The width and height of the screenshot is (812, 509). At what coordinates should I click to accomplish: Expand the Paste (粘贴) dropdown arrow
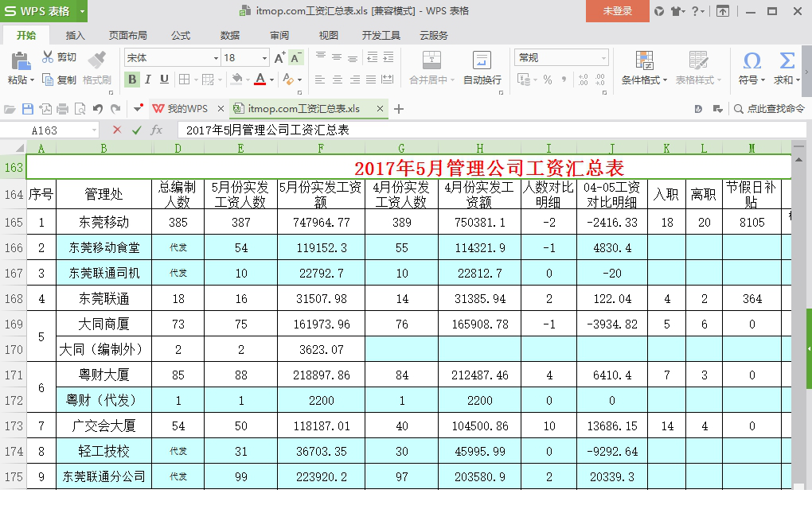tap(32, 80)
